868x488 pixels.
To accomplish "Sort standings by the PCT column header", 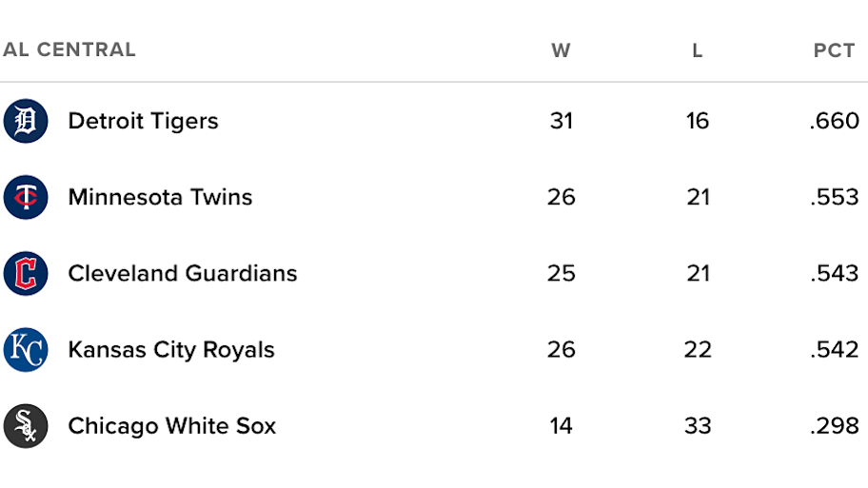I will pos(835,50).
